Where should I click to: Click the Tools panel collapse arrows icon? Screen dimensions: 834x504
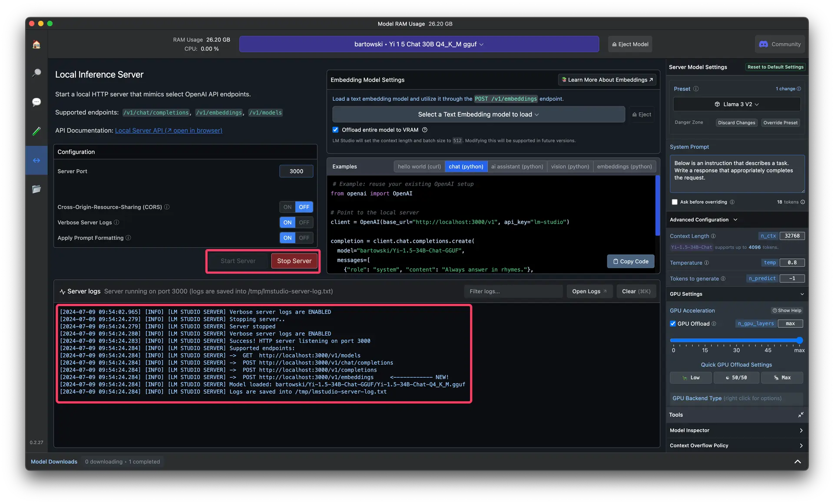[x=801, y=415]
